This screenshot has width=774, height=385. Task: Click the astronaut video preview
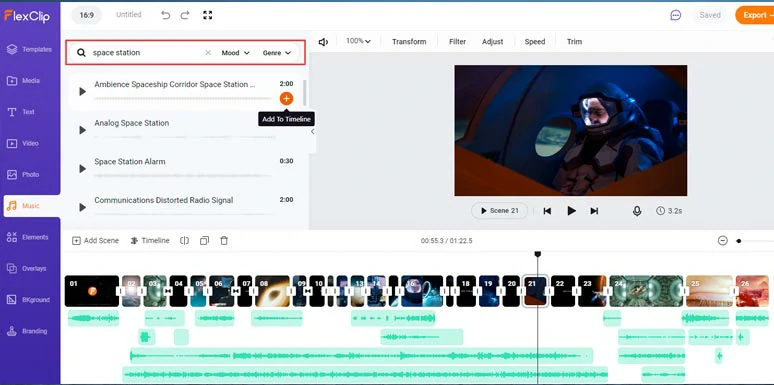point(571,131)
